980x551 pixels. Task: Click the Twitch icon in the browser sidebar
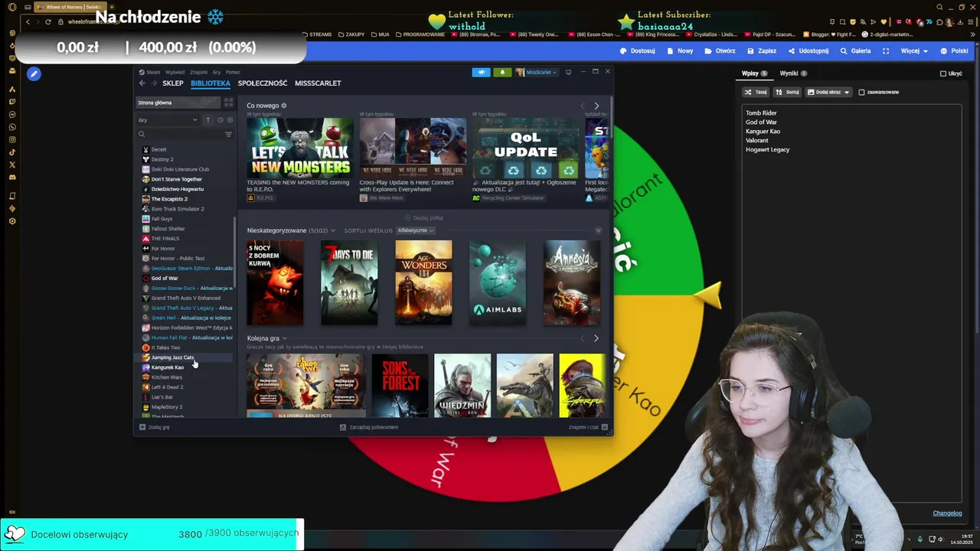12,102
